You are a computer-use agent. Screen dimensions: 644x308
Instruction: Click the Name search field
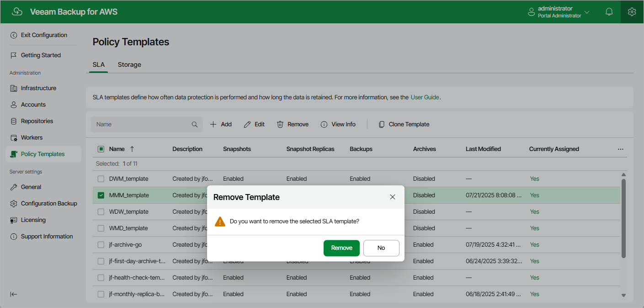pyautogui.click(x=142, y=124)
